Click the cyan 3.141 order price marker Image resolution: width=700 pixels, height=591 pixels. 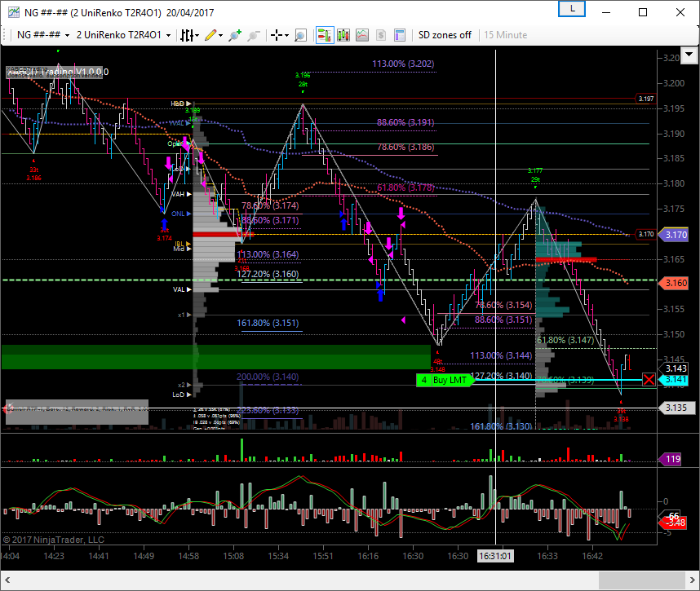[676, 380]
